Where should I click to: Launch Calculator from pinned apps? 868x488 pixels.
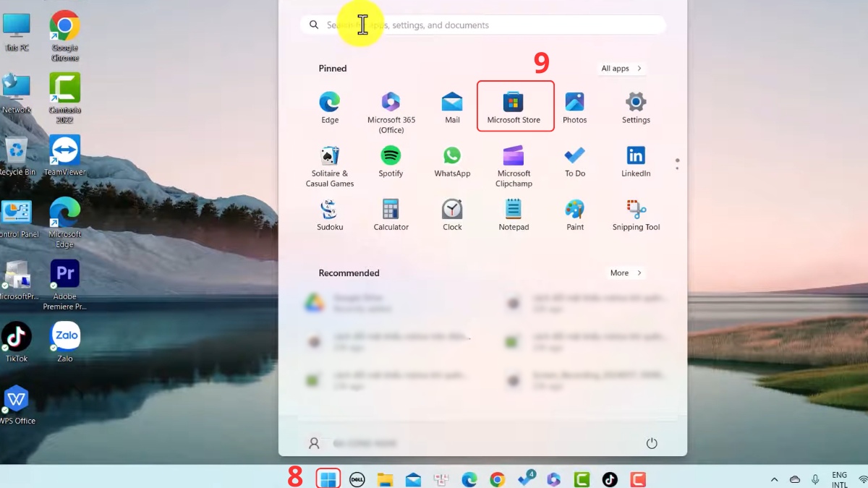click(x=391, y=215)
